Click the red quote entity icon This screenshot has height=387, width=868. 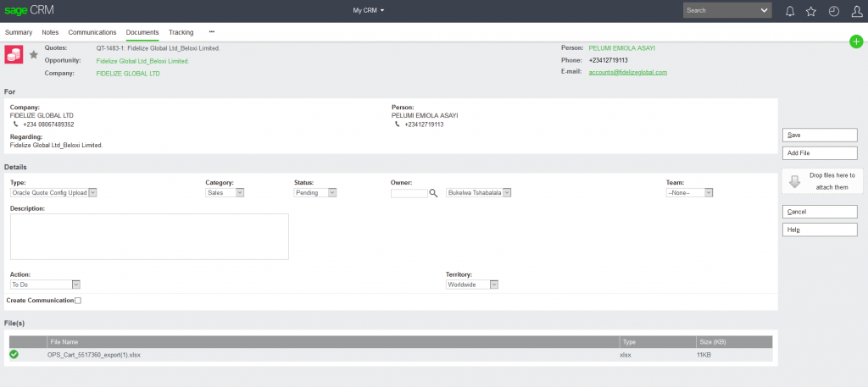pos(14,54)
